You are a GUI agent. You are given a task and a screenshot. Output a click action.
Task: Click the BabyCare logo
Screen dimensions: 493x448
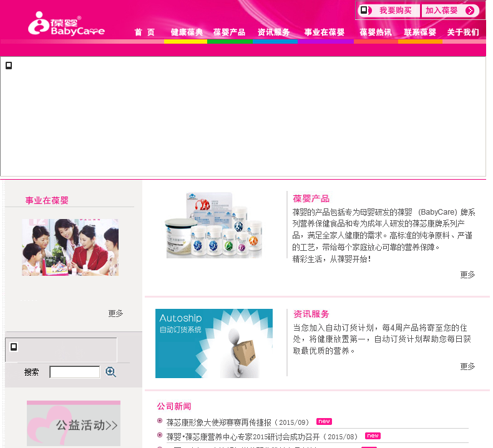coord(66,24)
